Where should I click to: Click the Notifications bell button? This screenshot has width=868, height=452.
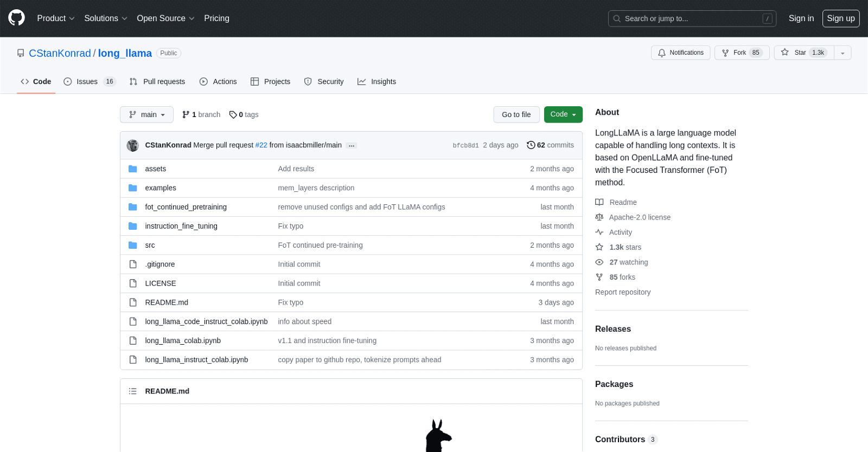[x=680, y=53]
